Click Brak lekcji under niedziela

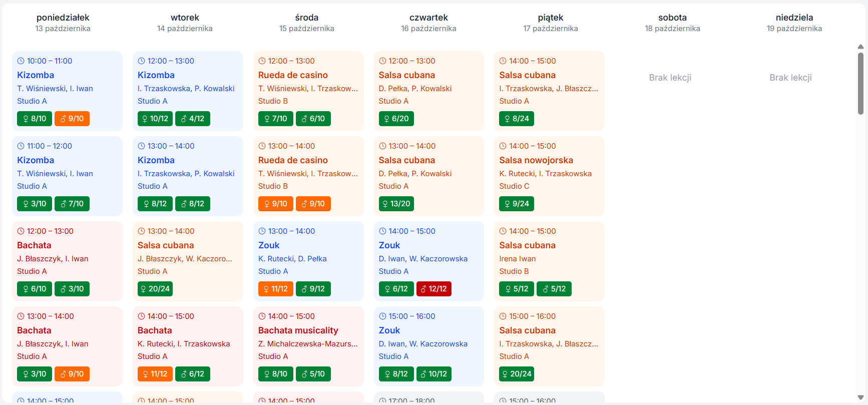[x=790, y=78]
